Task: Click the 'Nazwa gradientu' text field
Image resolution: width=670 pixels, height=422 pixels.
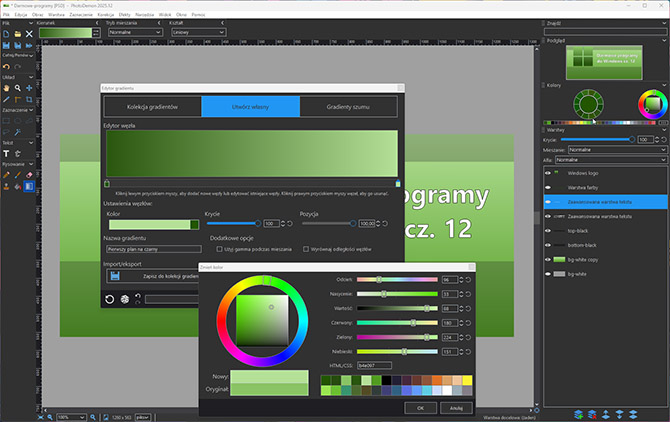Action: click(x=154, y=250)
